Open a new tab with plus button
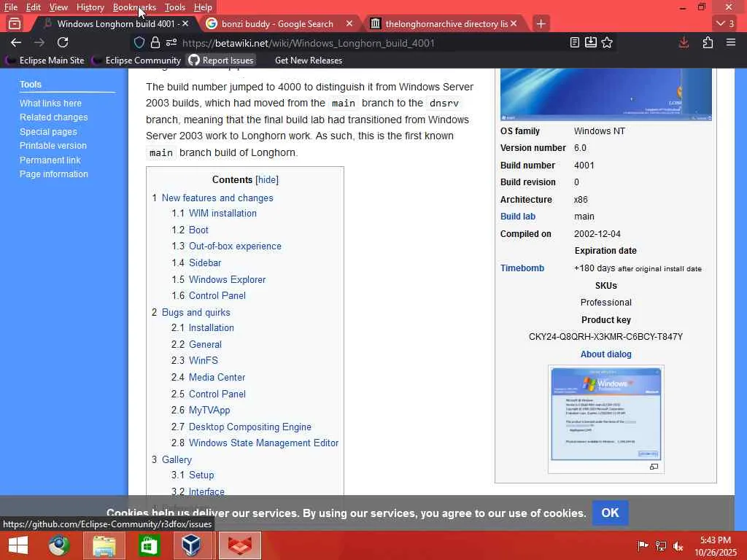Image resolution: width=747 pixels, height=560 pixels. click(x=541, y=24)
